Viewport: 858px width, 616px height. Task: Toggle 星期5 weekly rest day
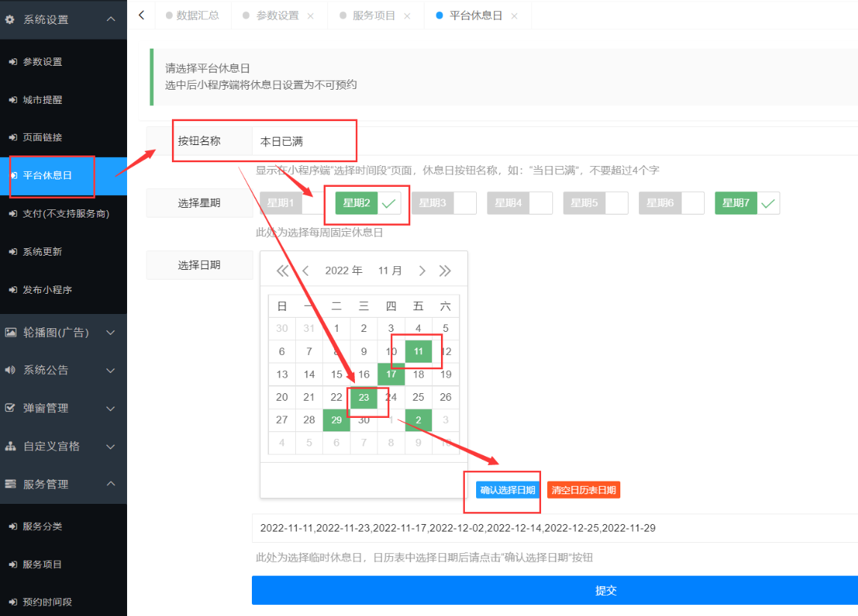[596, 203]
